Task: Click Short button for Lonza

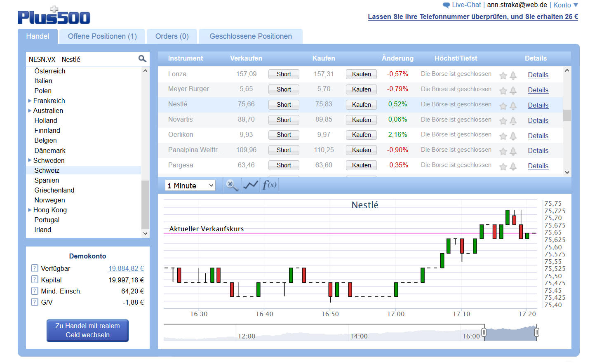Action: click(284, 74)
